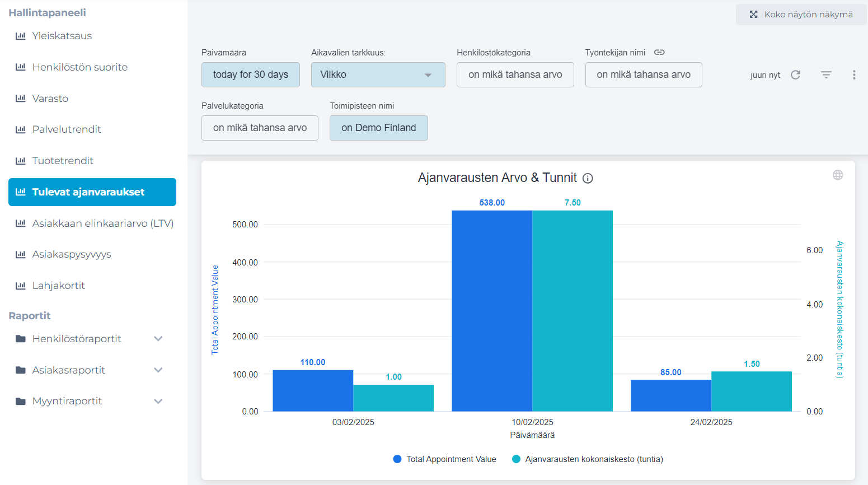Click the 85.00 blue bar
Viewport: 868px width, 485px height.
(x=671, y=396)
